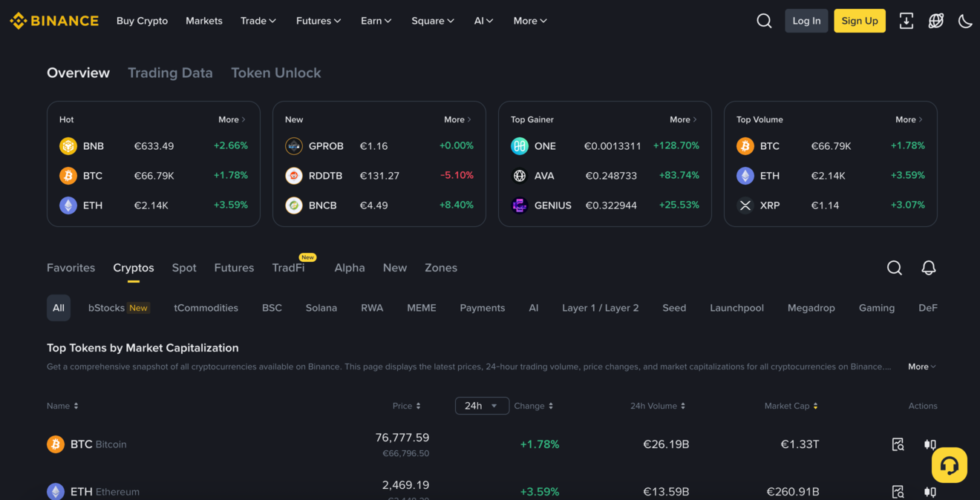This screenshot has height=500, width=980.
Task: Switch to the Token Unlock tab
Action: [276, 73]
